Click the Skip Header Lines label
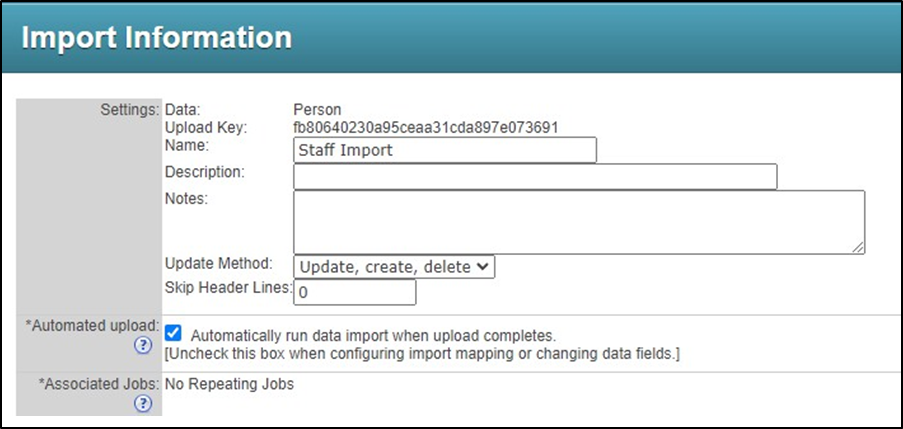This screenshot has width=903, height=429. pyautogui.click(x=227, y=288)
